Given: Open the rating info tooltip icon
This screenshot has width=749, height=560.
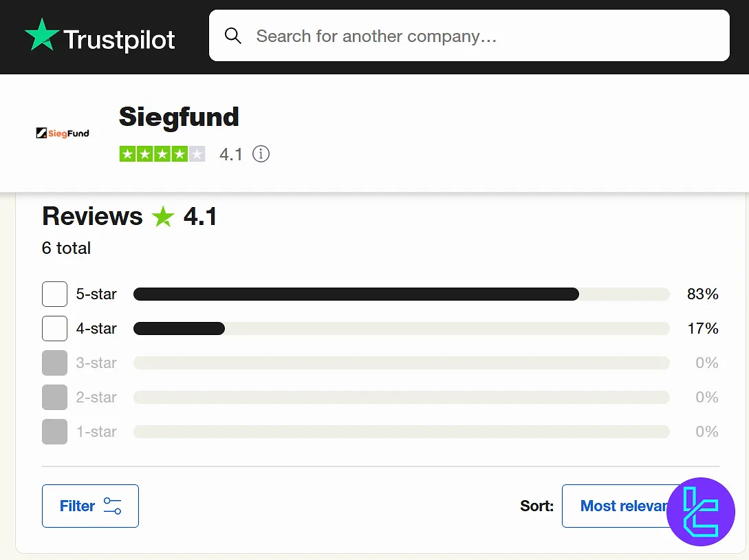Looking at the screenshot, I should [x=261, y=154].
